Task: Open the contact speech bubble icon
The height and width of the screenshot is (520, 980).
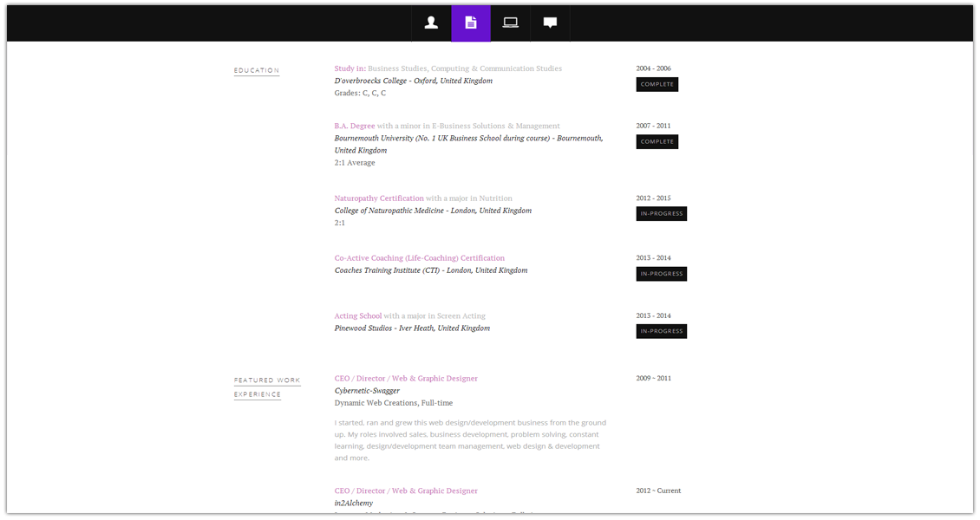Action: point(550,23)
